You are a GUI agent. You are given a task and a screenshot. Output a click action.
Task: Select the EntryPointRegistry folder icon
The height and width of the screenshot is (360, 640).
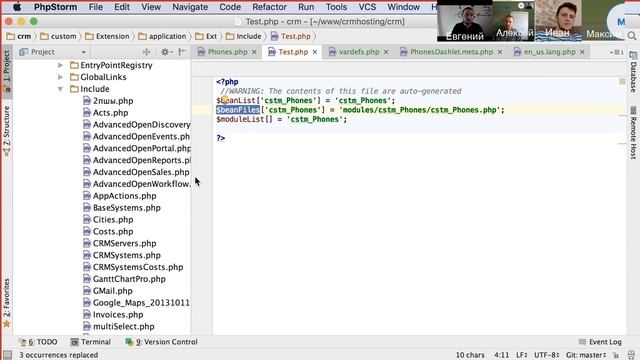click(74, 65)
